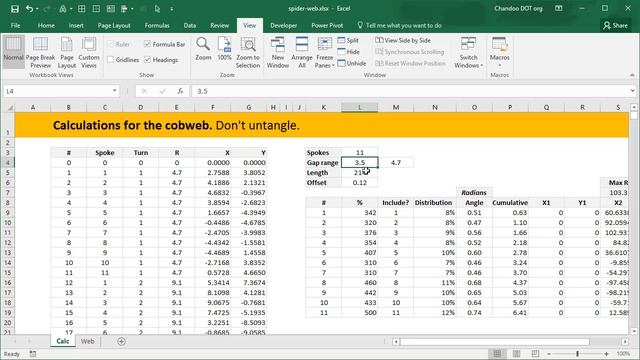Hide the current window
This screenshot has width=640, height=360.
click(349, 52)
